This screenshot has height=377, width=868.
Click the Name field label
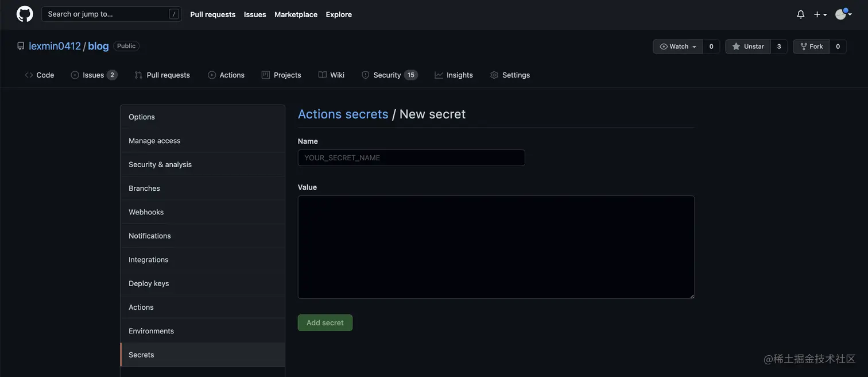[308, 141]
